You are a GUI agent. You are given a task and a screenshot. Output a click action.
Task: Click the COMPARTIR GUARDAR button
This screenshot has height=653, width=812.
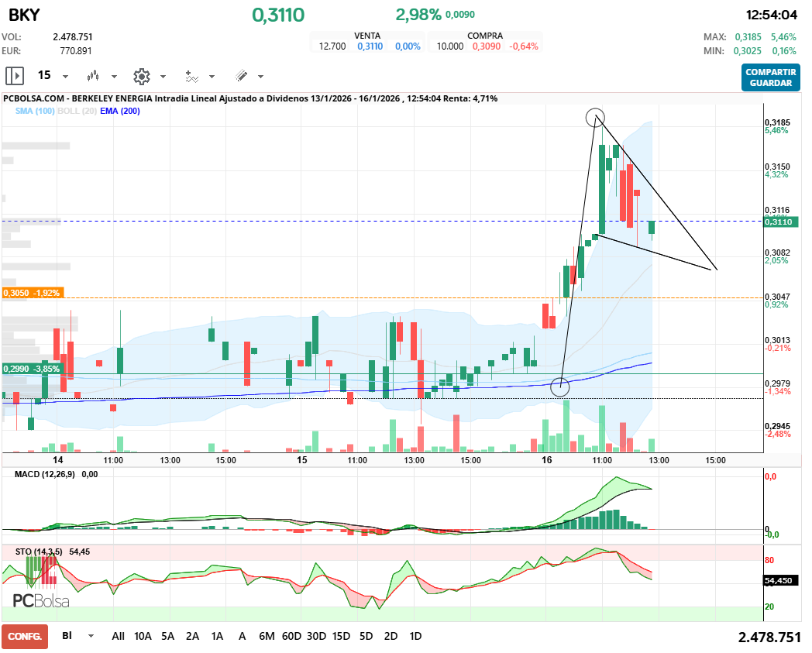tap(771, 77)
